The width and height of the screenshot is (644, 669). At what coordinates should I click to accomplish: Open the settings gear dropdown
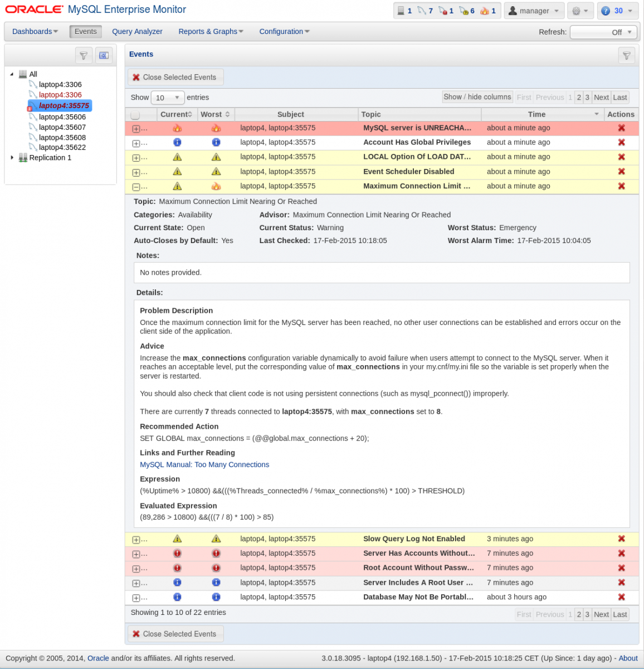point(580,11)
